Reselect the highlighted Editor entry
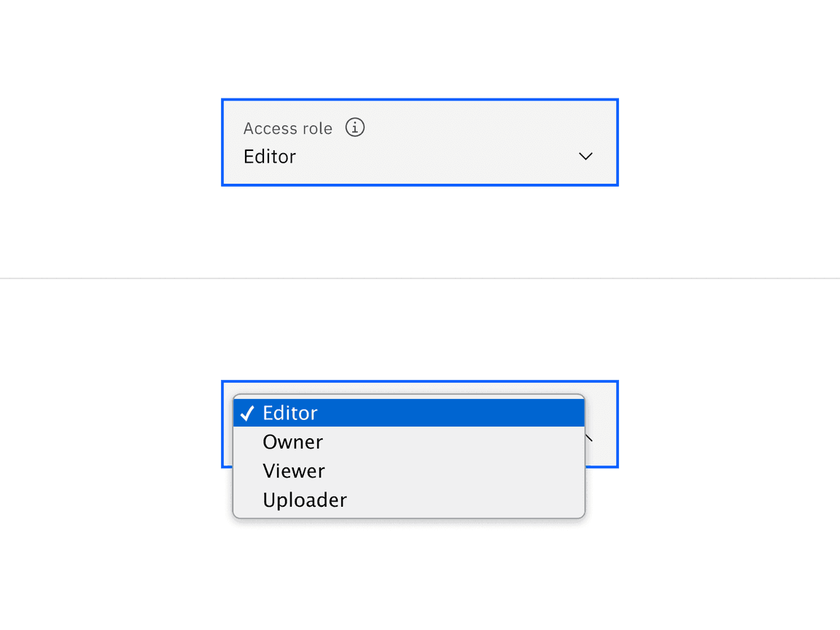This screenshot has height=630, width=840. coord(290,412)
